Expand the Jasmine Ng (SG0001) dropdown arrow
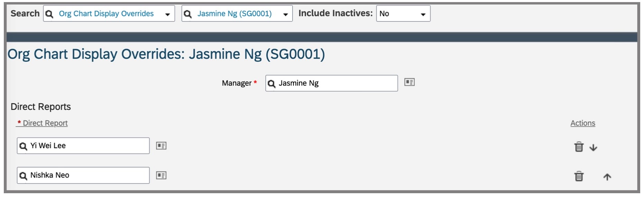Image resolution: width=644 pixels, height=197 pixels. (285, 15)
